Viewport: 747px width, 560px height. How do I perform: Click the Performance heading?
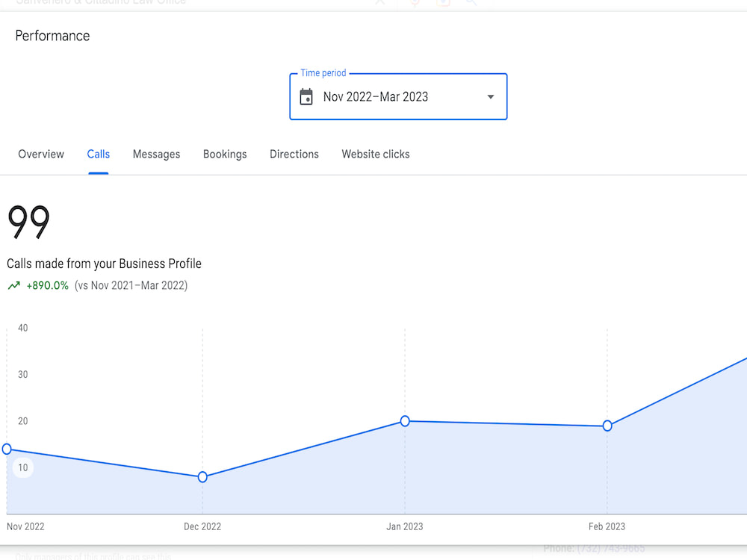tap(52, 36)
